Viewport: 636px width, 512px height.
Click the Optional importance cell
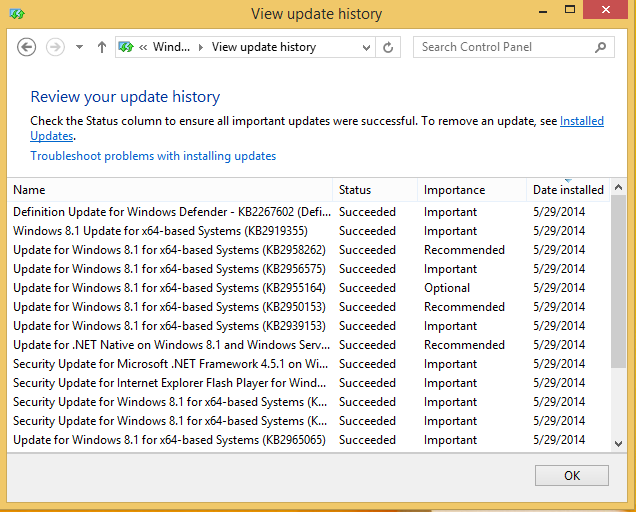pos(447,288)
